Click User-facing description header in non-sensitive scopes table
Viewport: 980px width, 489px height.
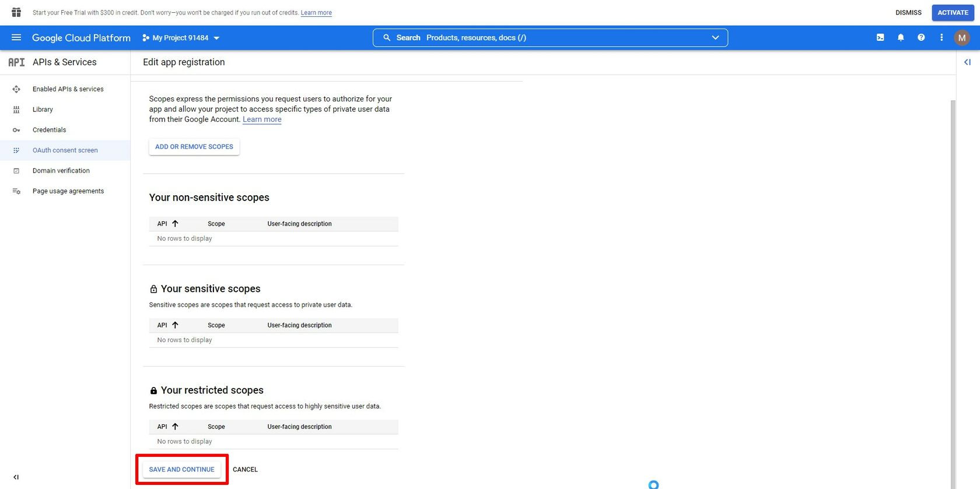click(x=299, y=224)
